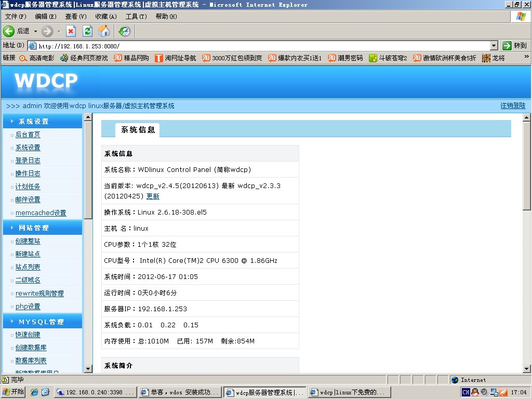Click the CH language indicator in tray
532x399 pixels.
click(466, 392)
